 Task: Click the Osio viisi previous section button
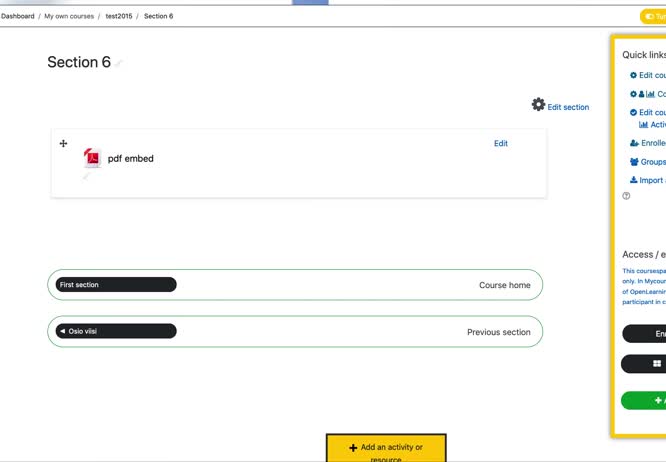(116, 331)
